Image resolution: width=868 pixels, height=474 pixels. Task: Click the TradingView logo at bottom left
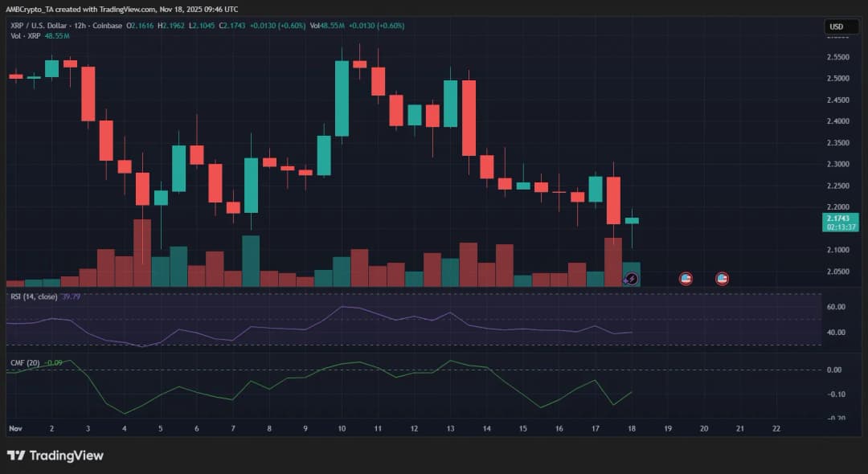pos(55,456)
